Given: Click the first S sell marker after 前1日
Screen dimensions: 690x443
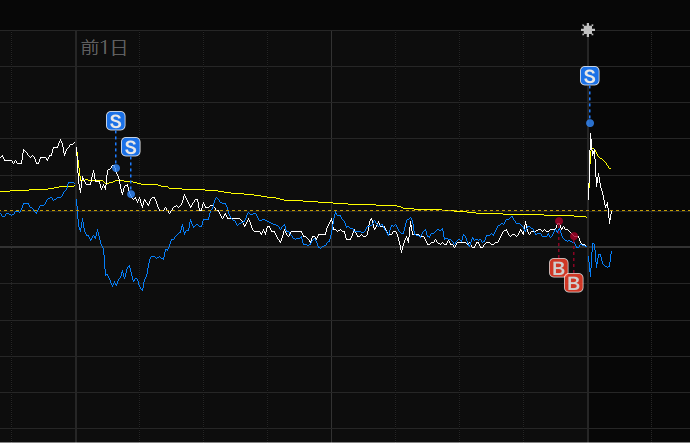Looking at the screenshot, I should (x=116, y=121).
